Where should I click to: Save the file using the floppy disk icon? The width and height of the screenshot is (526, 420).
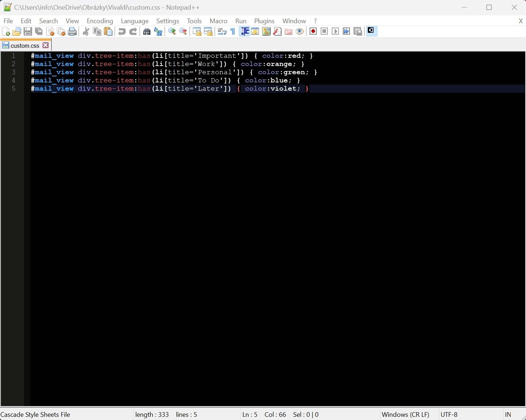[x=28, y=31]
